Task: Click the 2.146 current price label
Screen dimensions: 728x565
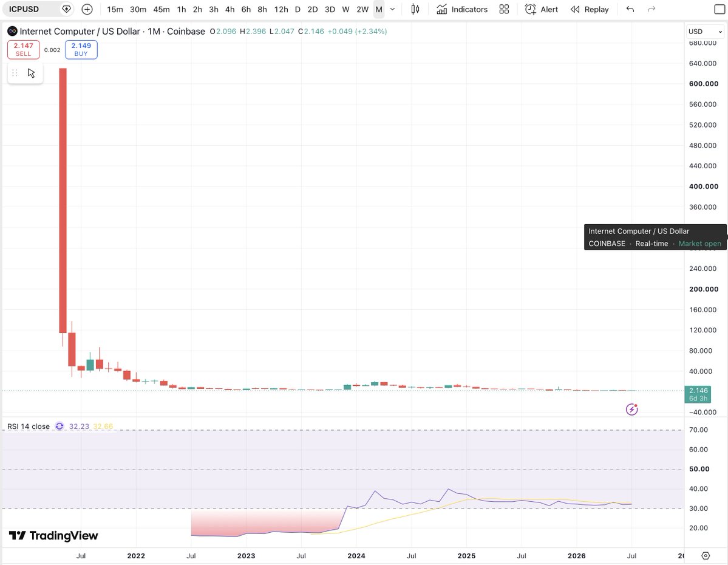Action: tap(698, 394)
